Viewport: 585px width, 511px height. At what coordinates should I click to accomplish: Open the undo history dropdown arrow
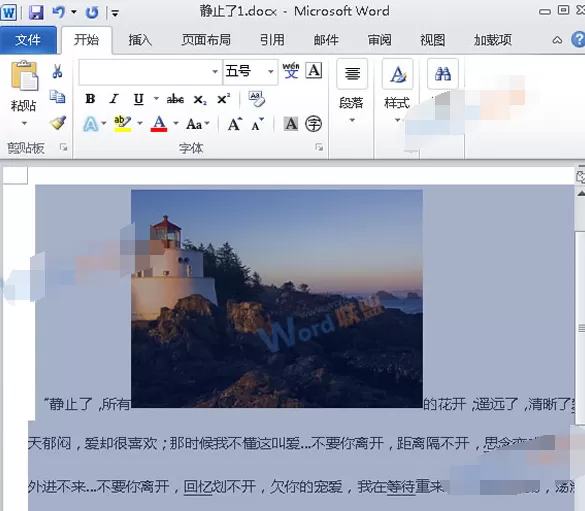[x=74, y=12]
